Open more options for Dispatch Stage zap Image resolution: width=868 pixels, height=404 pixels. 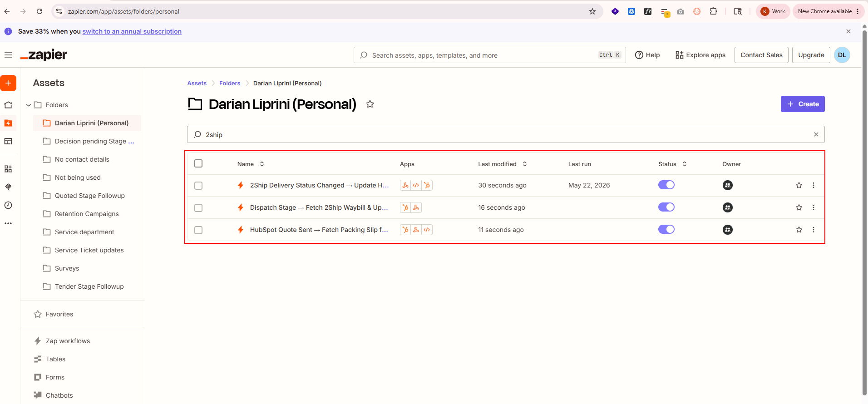(814, 207)
